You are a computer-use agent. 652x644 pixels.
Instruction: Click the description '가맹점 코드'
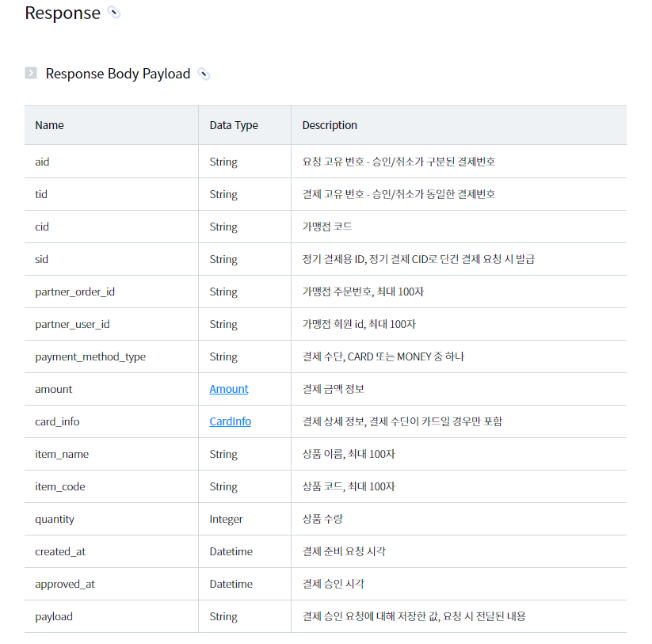tap(327, 227)
